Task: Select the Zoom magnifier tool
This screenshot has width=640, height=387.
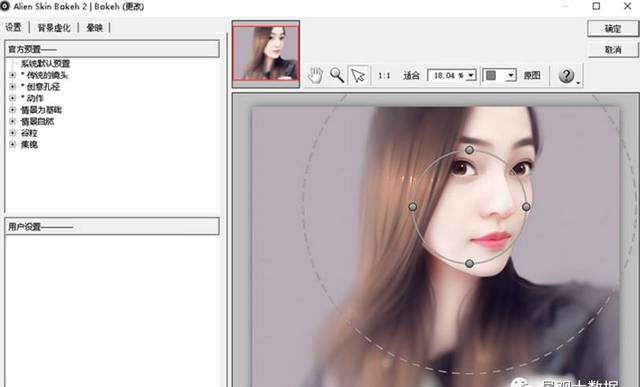Action: 337,75
